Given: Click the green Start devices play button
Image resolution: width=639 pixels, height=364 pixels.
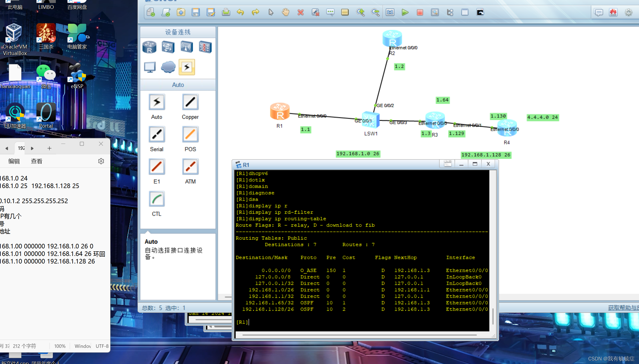Looking at the screenshot, I should (405, 12).
